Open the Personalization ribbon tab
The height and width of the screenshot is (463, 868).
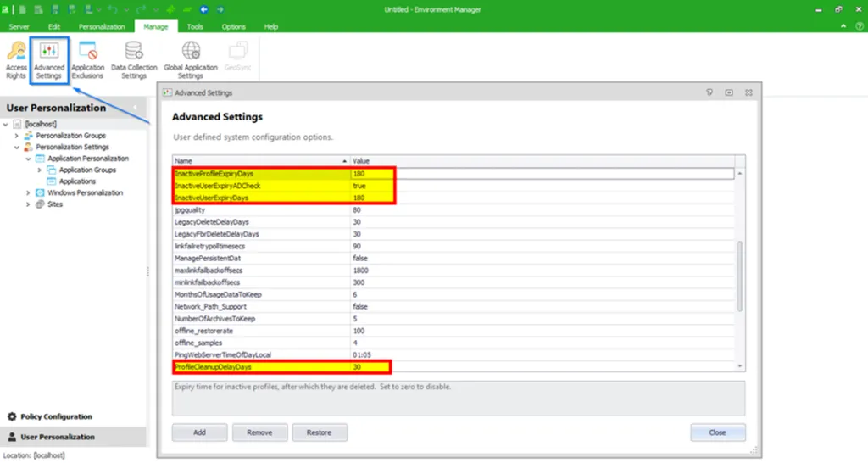[102, 27]
